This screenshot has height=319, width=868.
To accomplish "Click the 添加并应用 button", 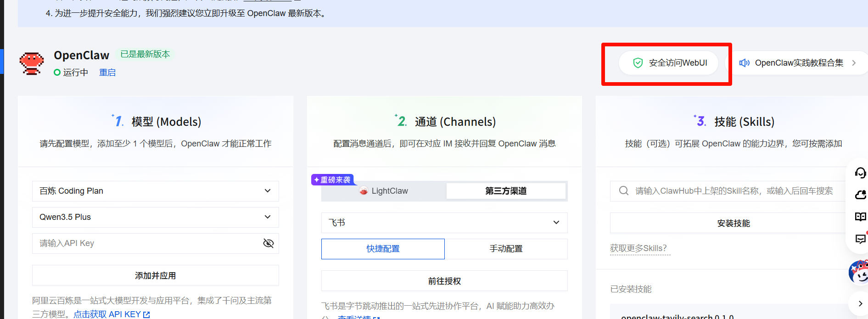I will 155,275.
